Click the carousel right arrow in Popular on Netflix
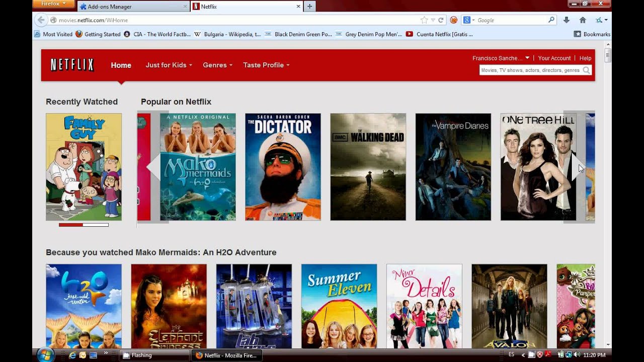The image size is (644, 362). [x=579, y=167]
